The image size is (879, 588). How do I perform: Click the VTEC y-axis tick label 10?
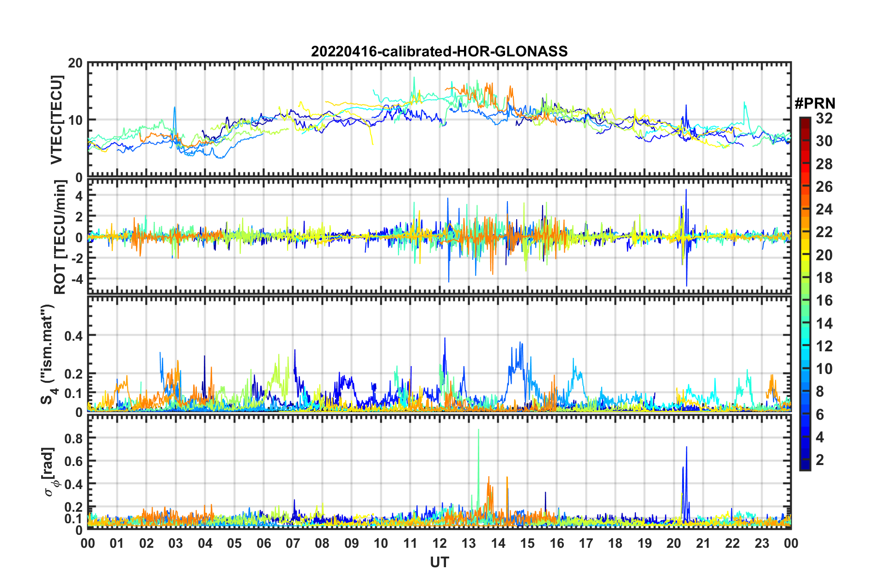click(75, 120)
